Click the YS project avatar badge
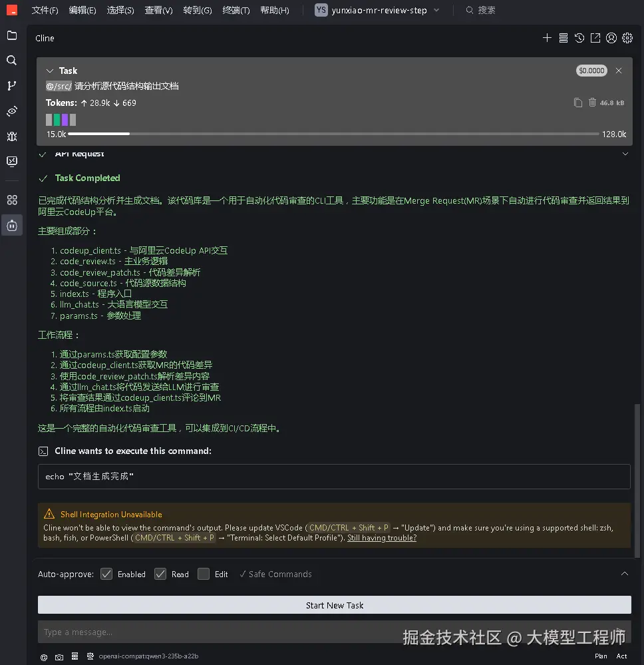Image resolution: width=644 pixels, height=665 pixels. pyautogui.click(x=321, y=10)
